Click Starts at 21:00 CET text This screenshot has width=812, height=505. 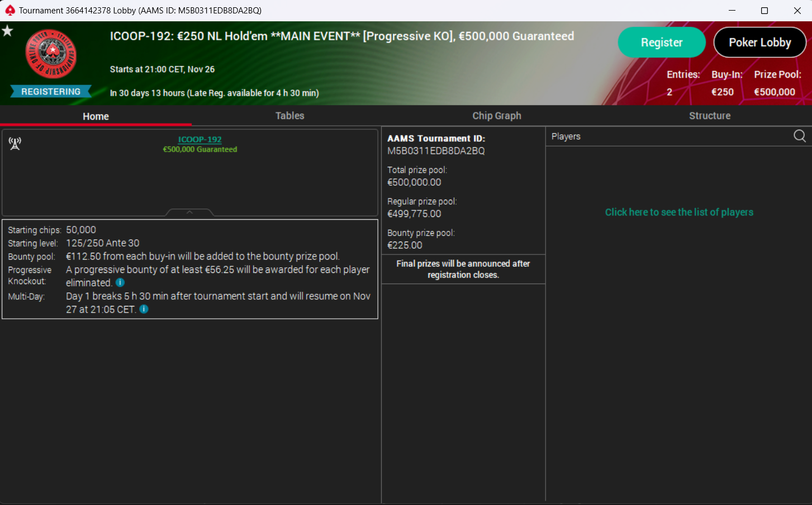click(162, 69)
